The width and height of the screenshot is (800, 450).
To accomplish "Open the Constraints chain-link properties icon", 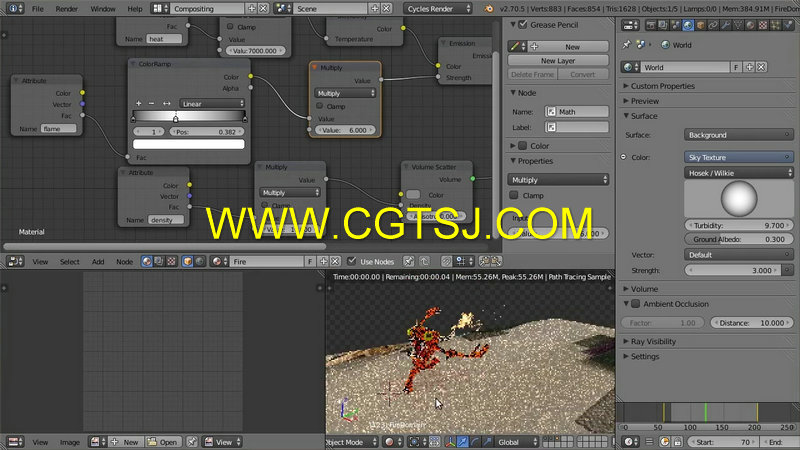I will coord(713,25).
